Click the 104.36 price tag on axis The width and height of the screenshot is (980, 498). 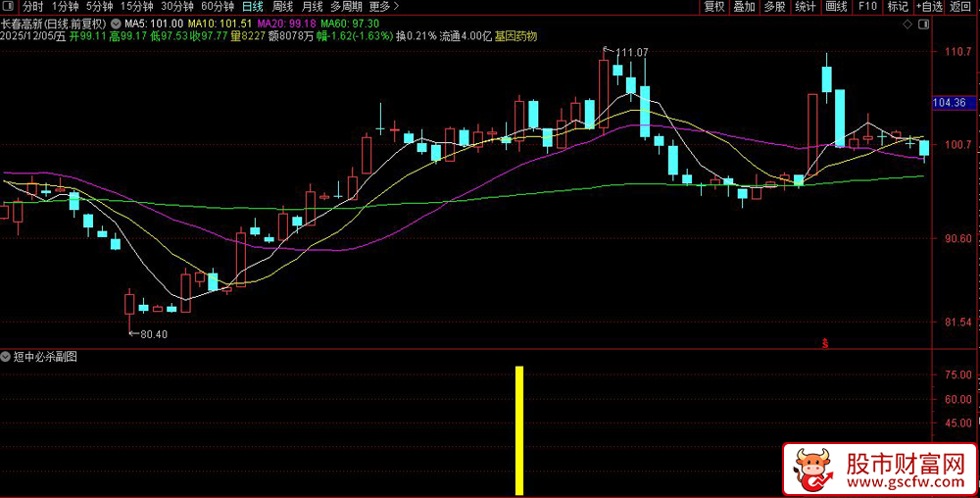(x=950, y=103)
